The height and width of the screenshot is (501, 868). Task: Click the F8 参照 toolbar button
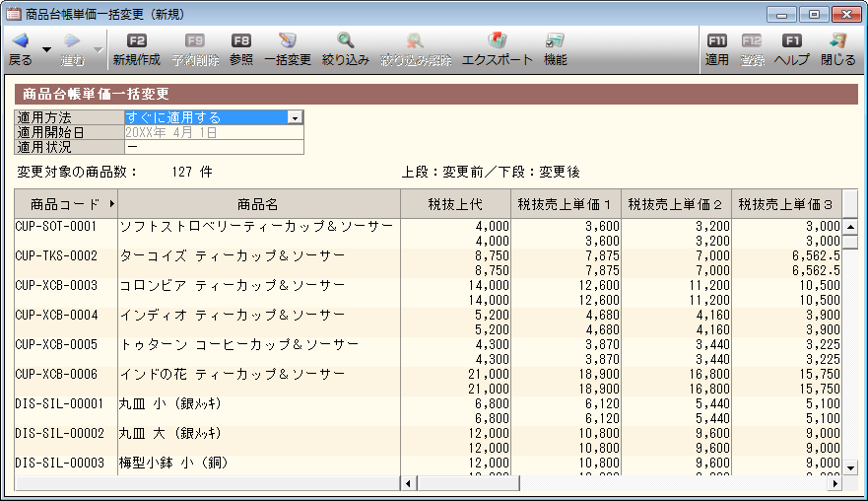(241, 50)
